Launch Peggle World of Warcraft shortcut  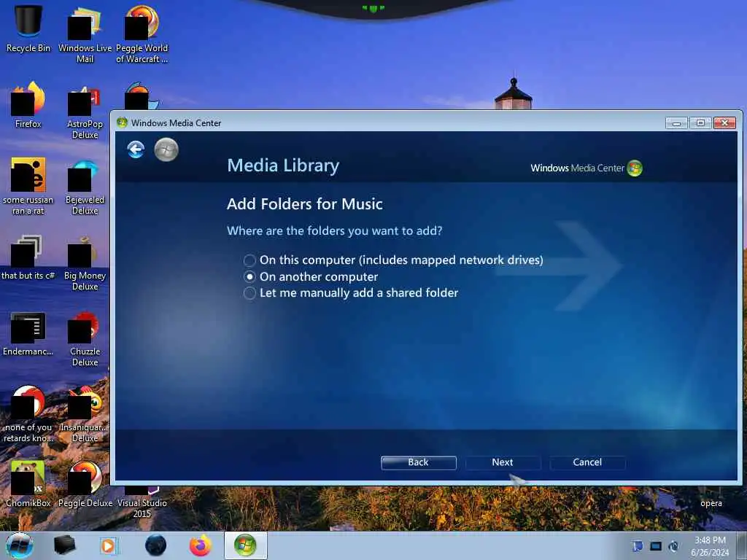click(x=142, y=34)
